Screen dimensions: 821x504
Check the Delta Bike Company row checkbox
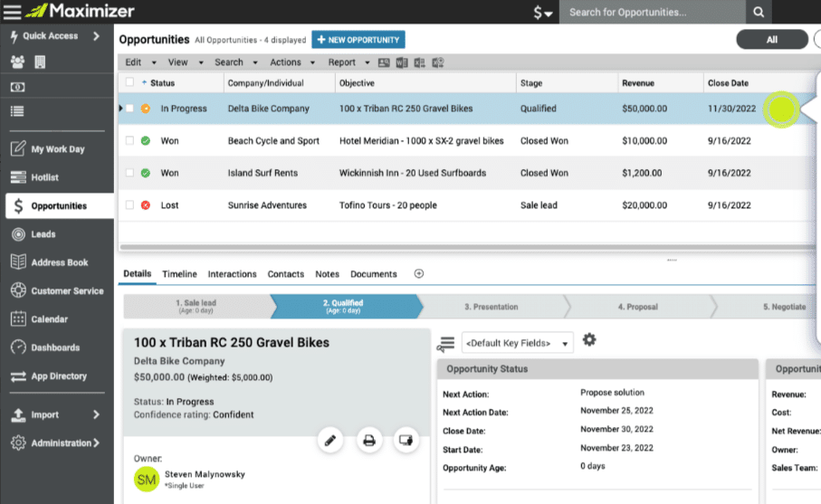(x=129, y=109)
